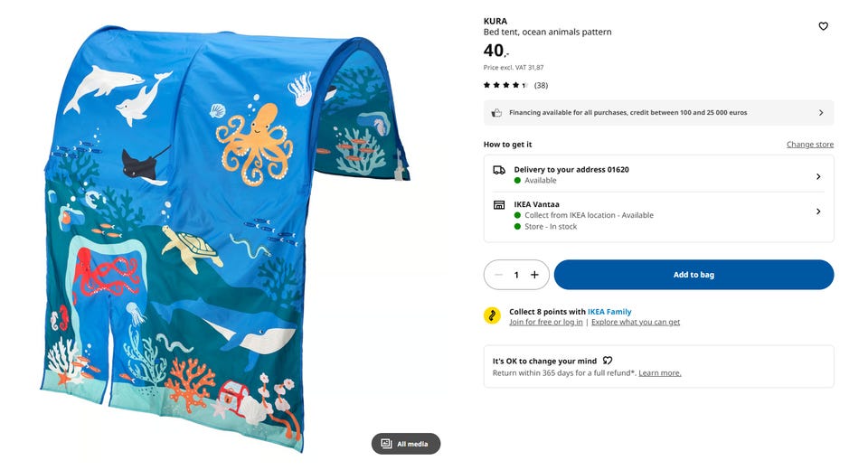
Task: Open the star rating reviews (38)
Action: [515, 85]
